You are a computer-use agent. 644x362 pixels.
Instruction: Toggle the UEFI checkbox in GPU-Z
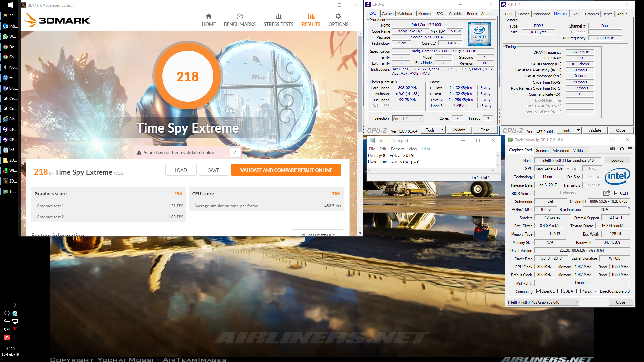point(616,193)
